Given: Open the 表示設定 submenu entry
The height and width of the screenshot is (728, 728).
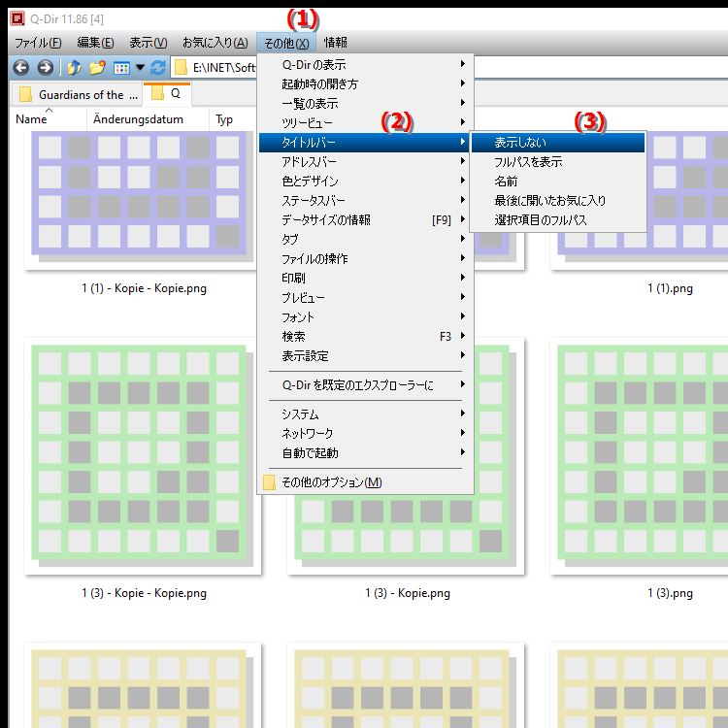Looking at the screenshot, I should pos(365,356).
